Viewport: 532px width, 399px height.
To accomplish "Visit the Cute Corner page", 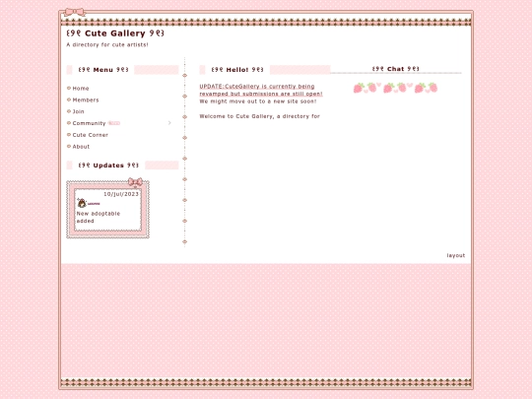I will tap(91, 135).
